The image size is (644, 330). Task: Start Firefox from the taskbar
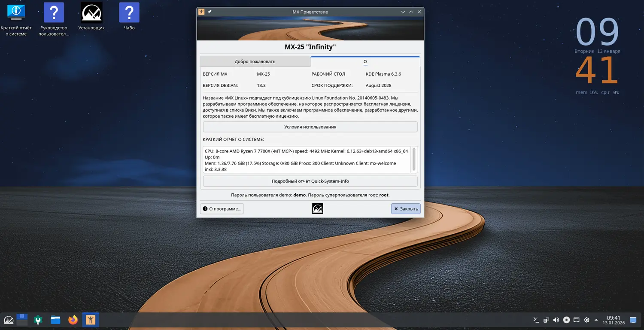(x=73, y=320)
